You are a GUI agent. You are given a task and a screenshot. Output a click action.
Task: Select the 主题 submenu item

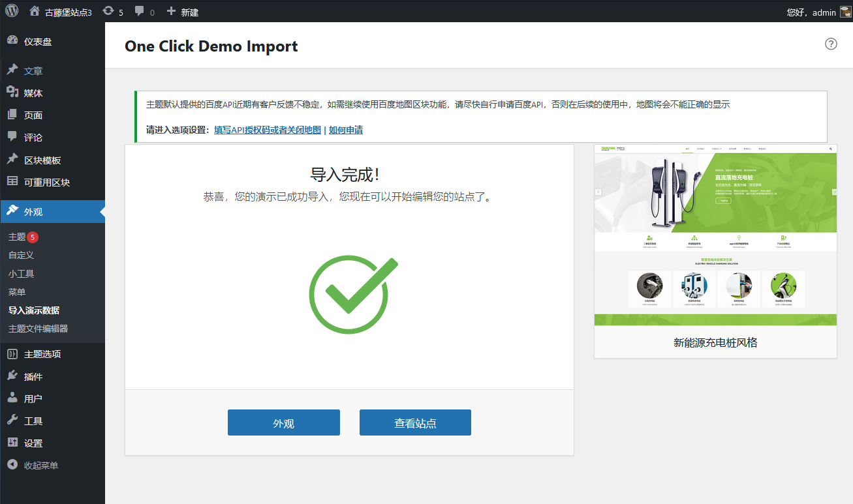(17, 237)
